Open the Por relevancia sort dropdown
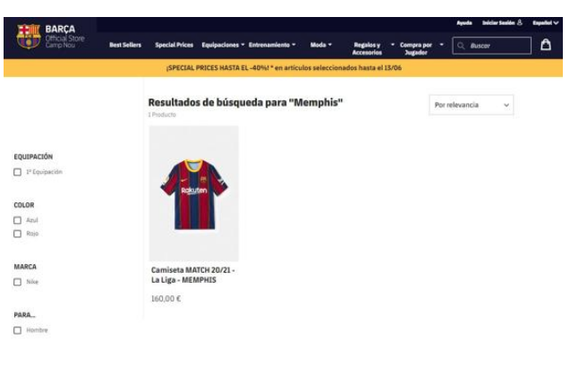The height and width of the screenshot is (392, 570). [471, 105]
